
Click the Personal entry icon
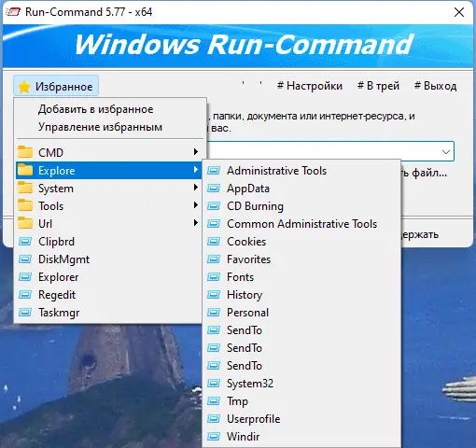[x=214, y=312]
